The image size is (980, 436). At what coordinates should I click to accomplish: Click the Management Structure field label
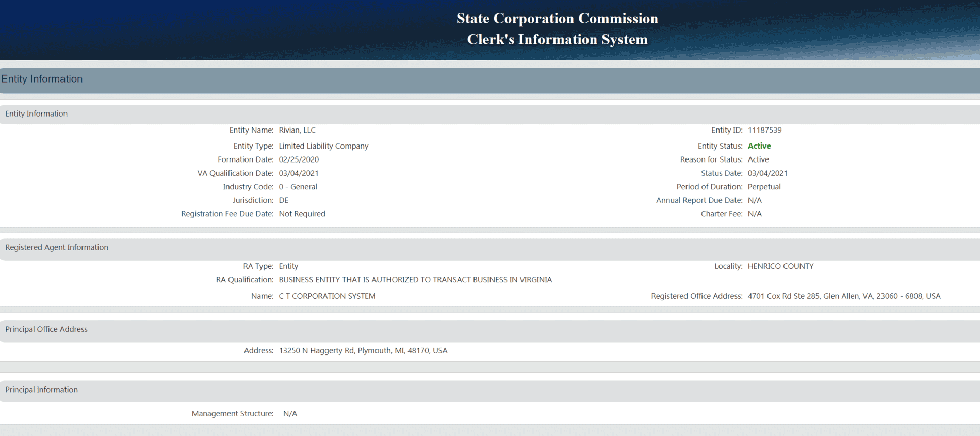coord(233,414)
